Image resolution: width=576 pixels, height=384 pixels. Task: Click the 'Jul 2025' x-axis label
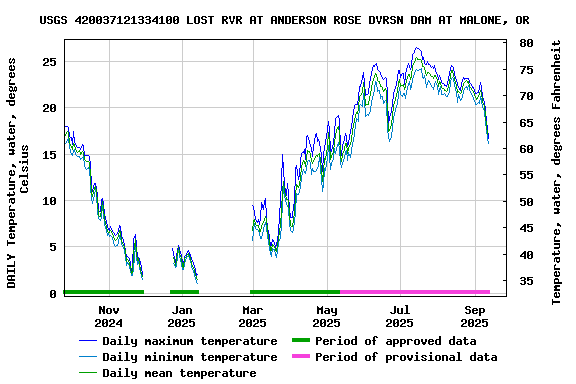point(400,317)
